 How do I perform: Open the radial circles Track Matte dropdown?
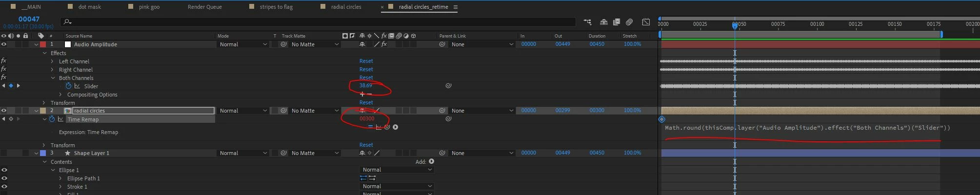315,111
